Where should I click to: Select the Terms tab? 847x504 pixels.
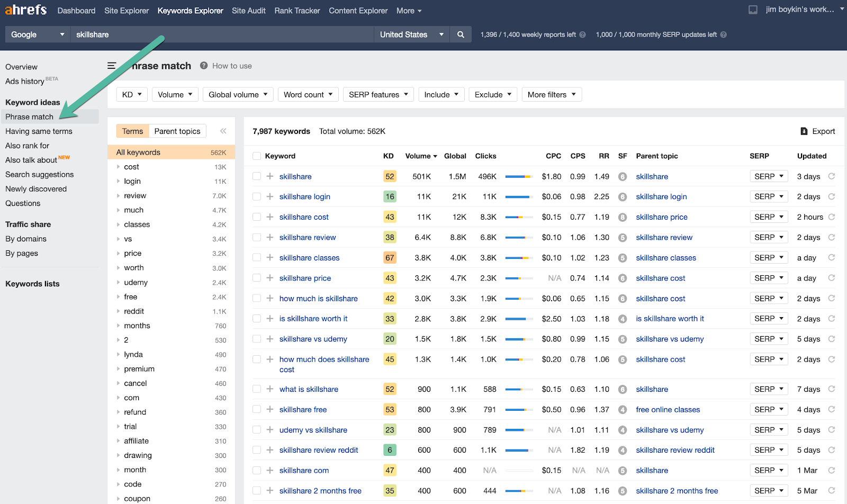(x=132, y=131)
